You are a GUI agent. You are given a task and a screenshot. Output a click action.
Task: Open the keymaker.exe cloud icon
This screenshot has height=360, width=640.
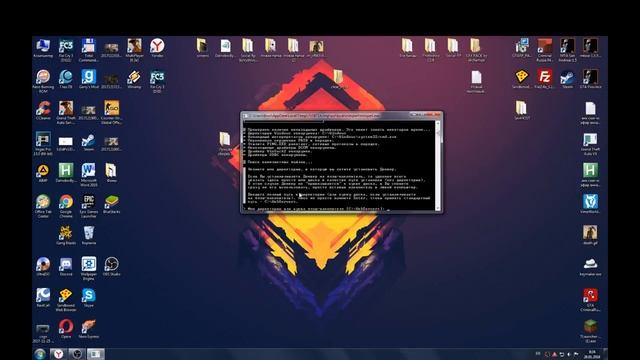point(590,266)
